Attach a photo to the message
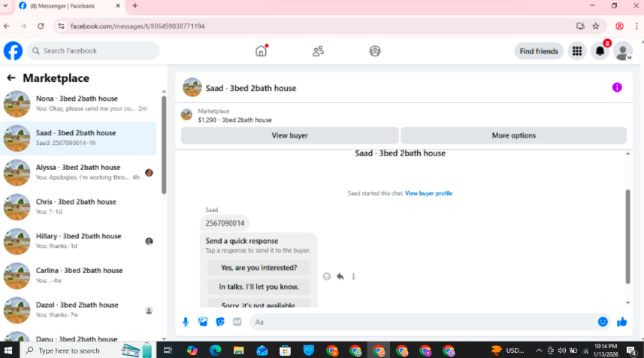The height and width of the screenshot is (358, 644). tap(203, 322)
